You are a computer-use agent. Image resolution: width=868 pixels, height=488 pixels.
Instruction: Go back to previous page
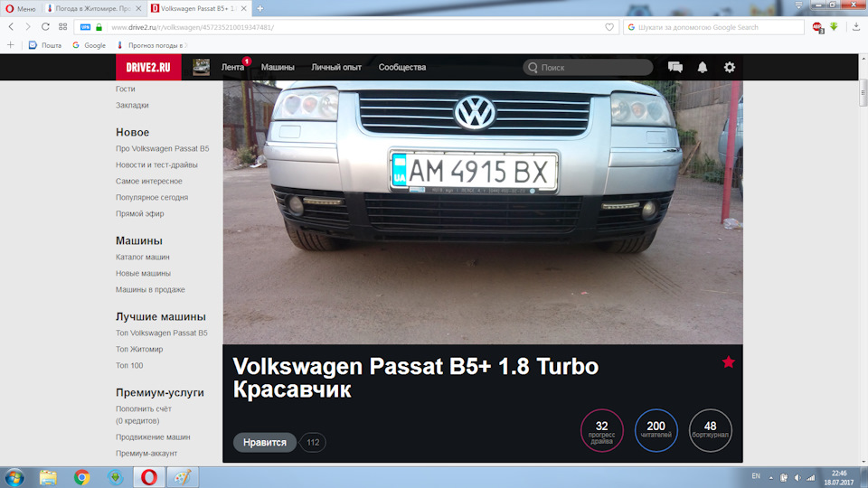pos(11,26)
